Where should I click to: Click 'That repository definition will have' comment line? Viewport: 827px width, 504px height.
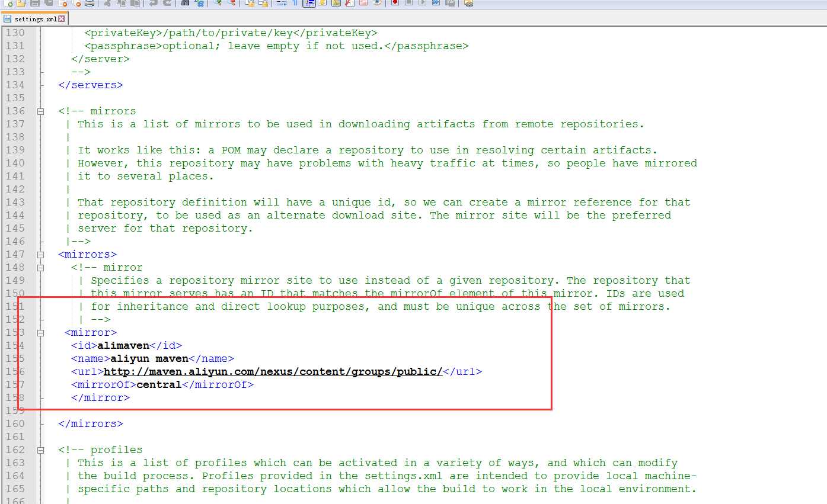(x=378, y=202)
